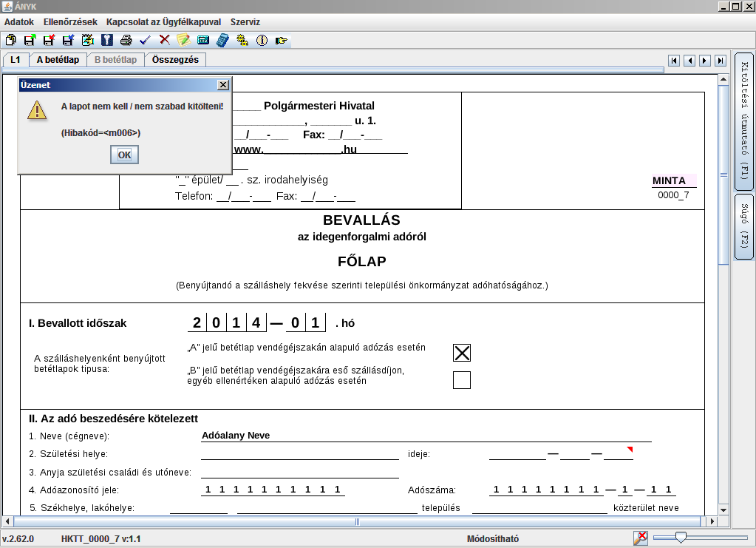Check the "B" jelű betétlap checkbox
756x548 pixels.
coord(462,380)
